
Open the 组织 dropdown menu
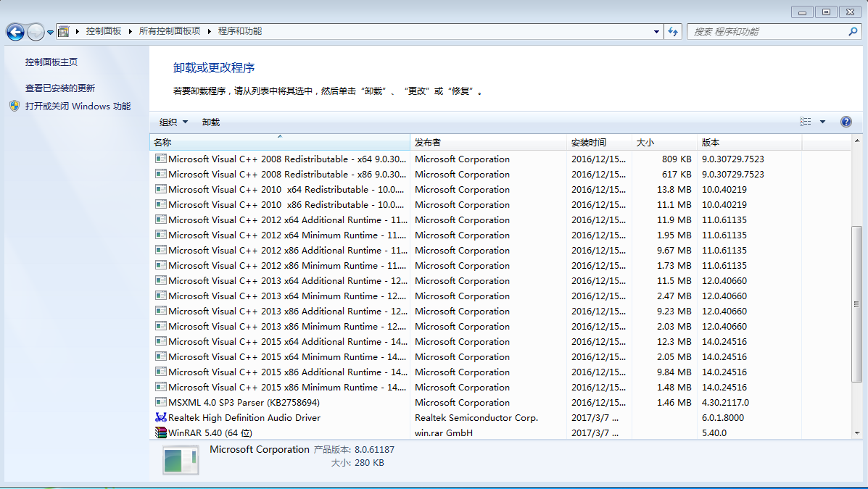click(173, 122)
